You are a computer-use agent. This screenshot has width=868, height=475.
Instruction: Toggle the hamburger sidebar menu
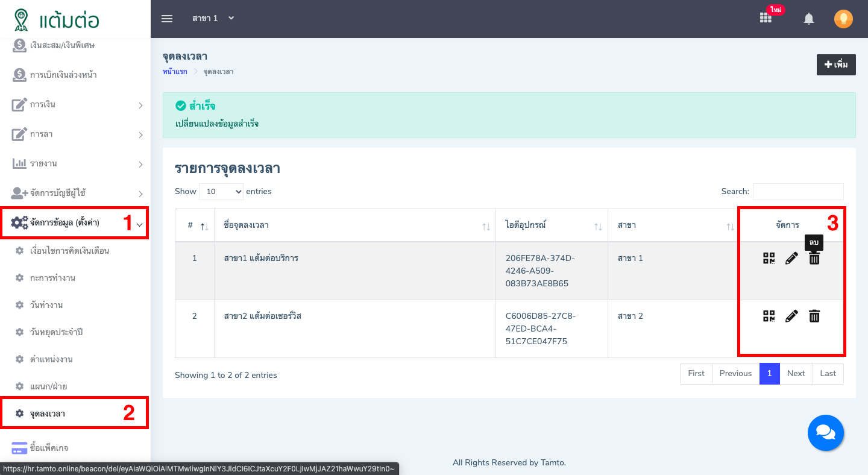tap(167, 19)
